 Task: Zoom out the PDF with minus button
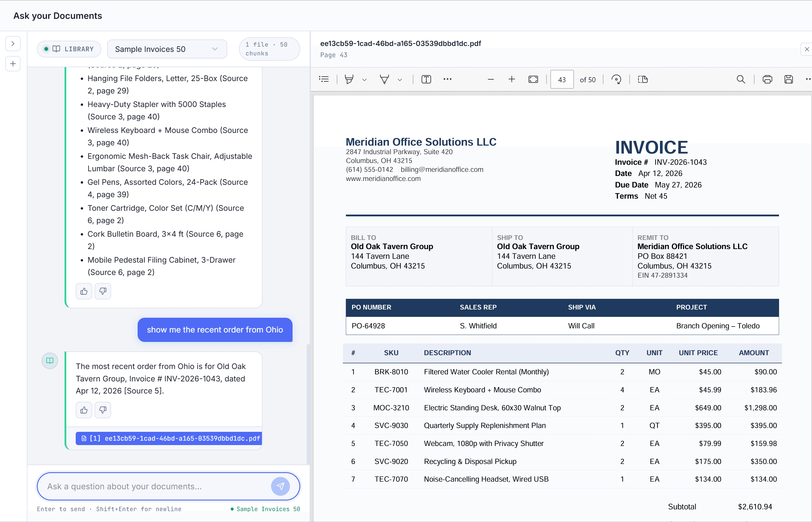pos(491,79)
